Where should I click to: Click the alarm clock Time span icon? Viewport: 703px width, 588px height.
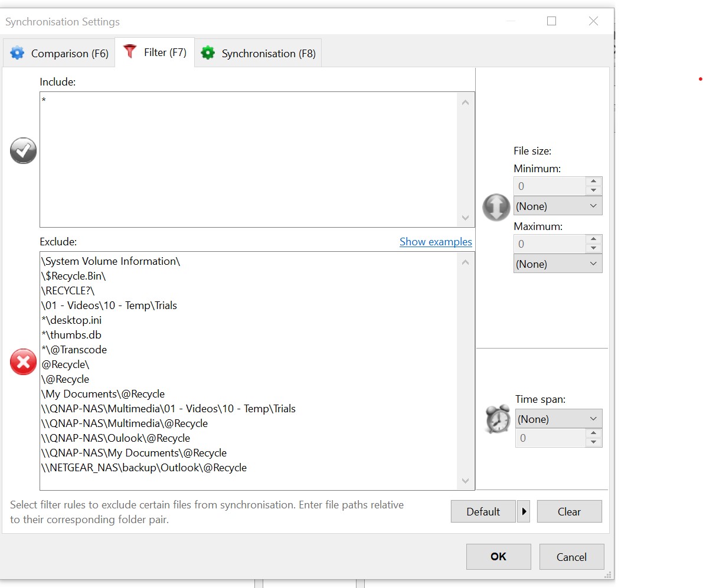(x=498, y=419)
